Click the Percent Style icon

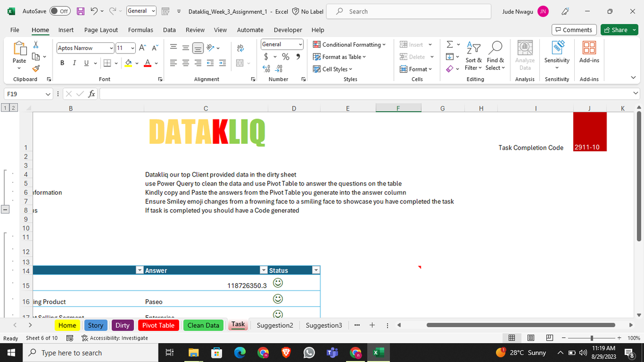pos(286,57)
